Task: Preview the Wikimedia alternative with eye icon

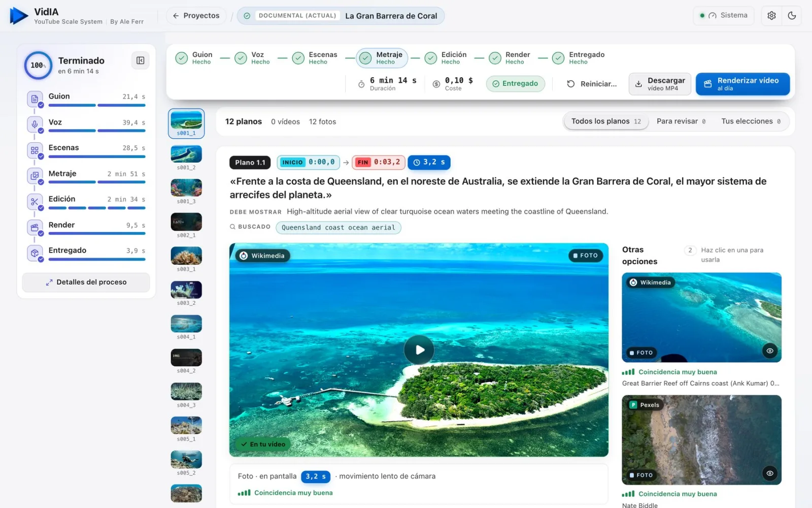Action: pos(770,351)
